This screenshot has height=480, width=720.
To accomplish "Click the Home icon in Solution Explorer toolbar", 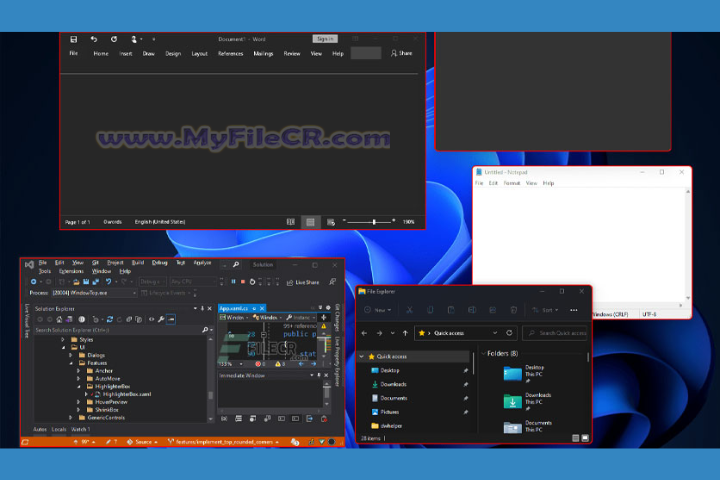I will [x=59, y=319].
